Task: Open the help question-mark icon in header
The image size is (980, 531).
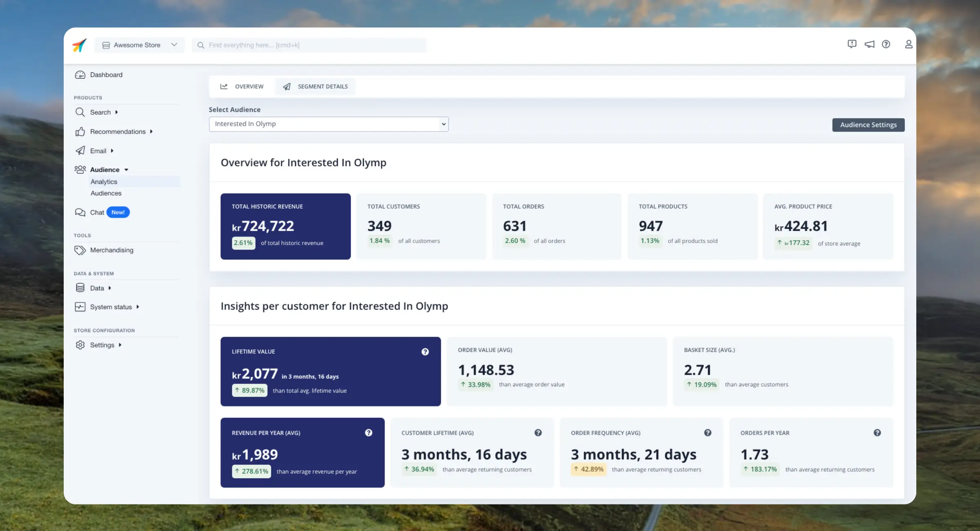Action: [886, 44]
